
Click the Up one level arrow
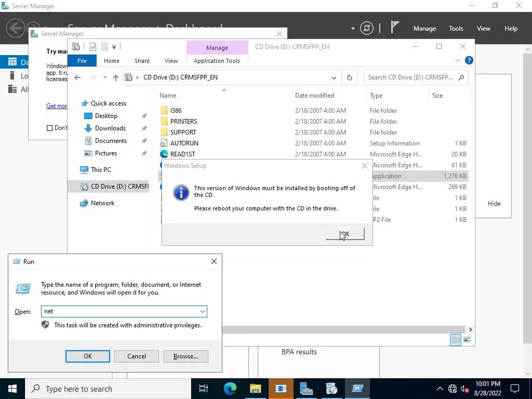[116, 78]
